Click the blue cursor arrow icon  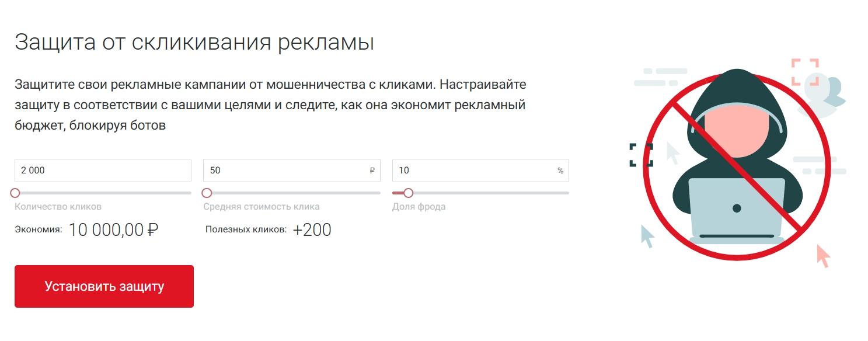click(647, 235)
